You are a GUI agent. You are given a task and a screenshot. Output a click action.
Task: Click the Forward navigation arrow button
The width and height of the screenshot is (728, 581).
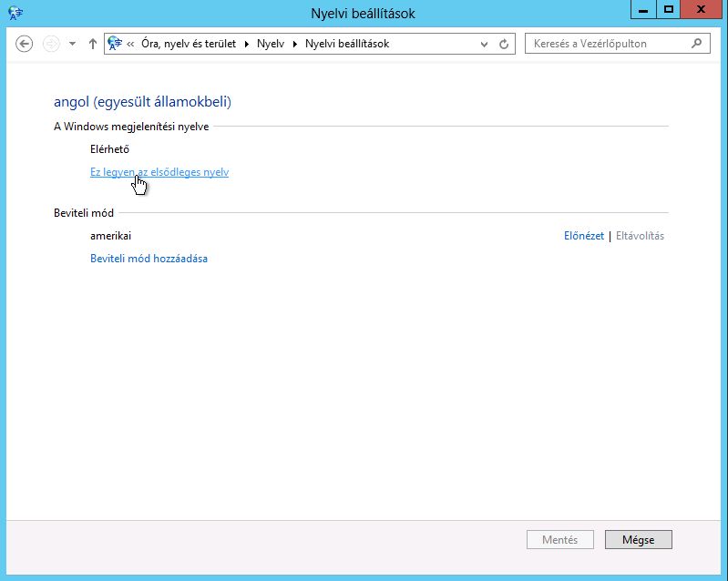pos(51,44)
